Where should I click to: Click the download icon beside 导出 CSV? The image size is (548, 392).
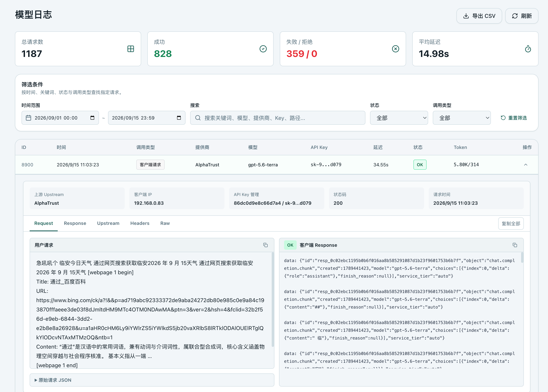(466, 16)
